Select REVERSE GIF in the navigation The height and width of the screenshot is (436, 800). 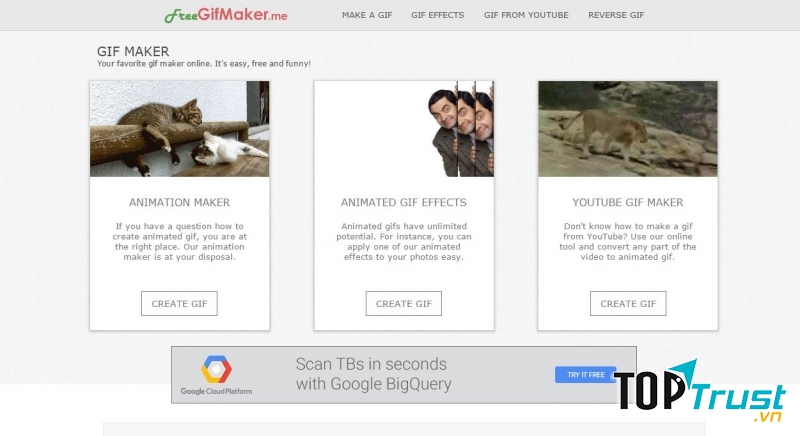tap(616, 16)
